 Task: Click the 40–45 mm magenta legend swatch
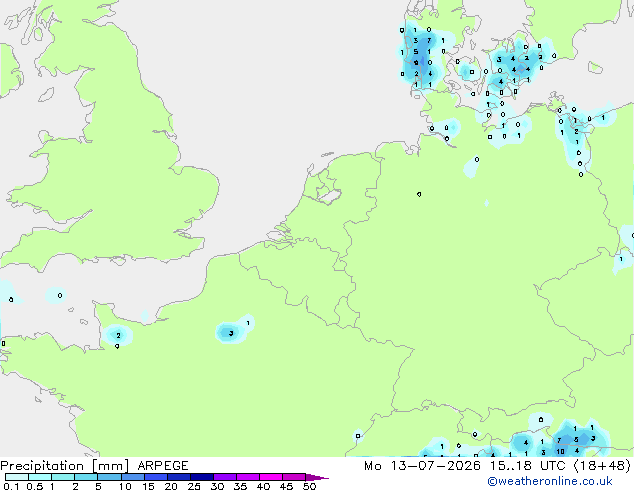(x=271, y=477)
